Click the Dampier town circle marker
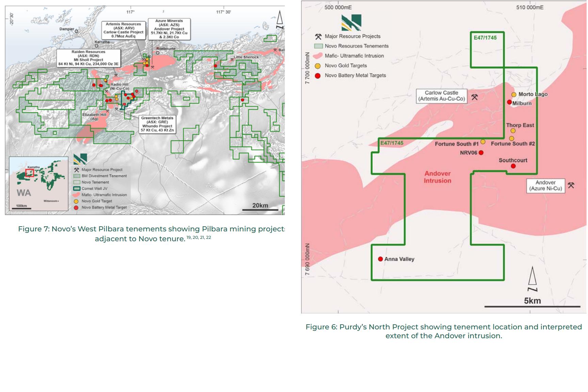Screen dimensions: 588x392 [x=77, y=31]
